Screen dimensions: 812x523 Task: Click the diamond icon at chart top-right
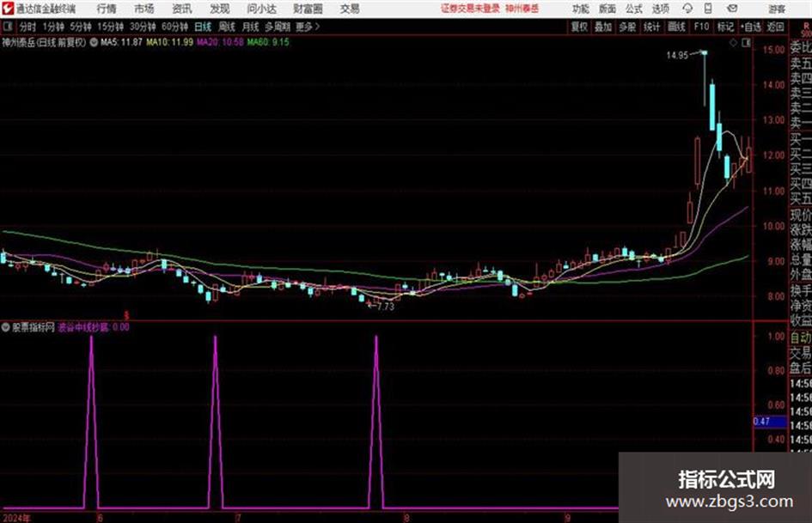coord(733,43)
